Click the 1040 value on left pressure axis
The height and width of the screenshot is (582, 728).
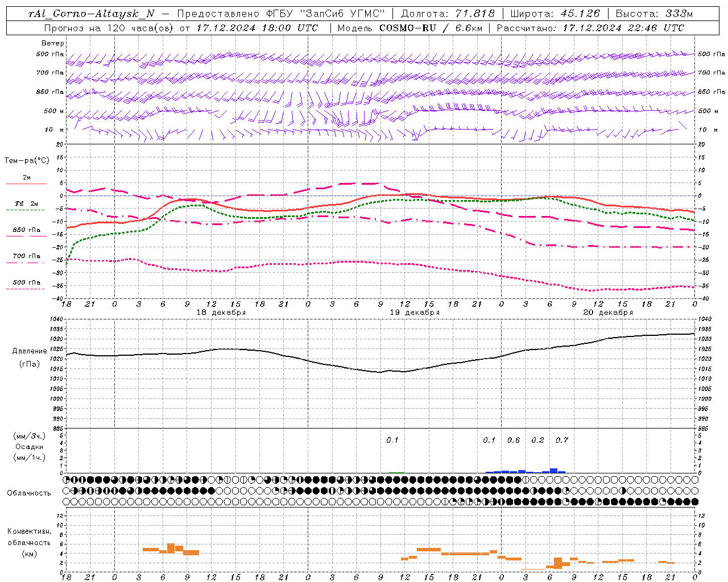point(57,319)
